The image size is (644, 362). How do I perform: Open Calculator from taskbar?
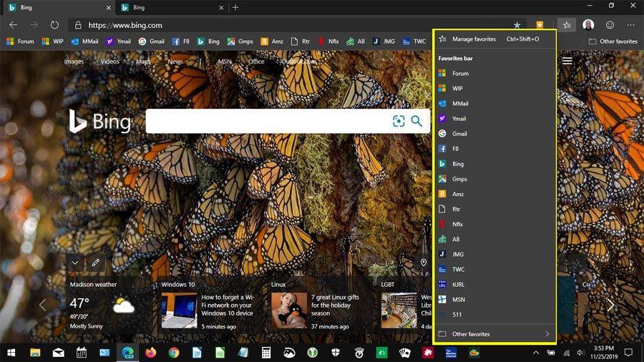click(x=266, y=353)
